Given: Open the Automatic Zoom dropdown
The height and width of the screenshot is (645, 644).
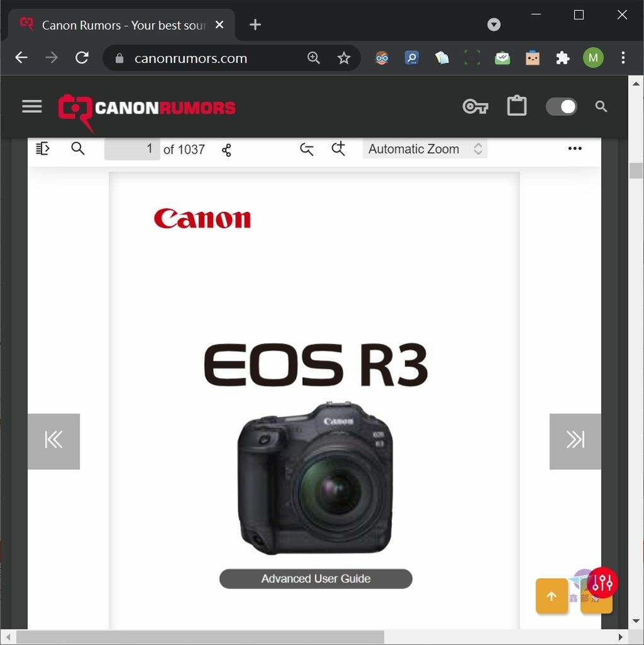Looking at the screenshot, I should pos(425,149).
